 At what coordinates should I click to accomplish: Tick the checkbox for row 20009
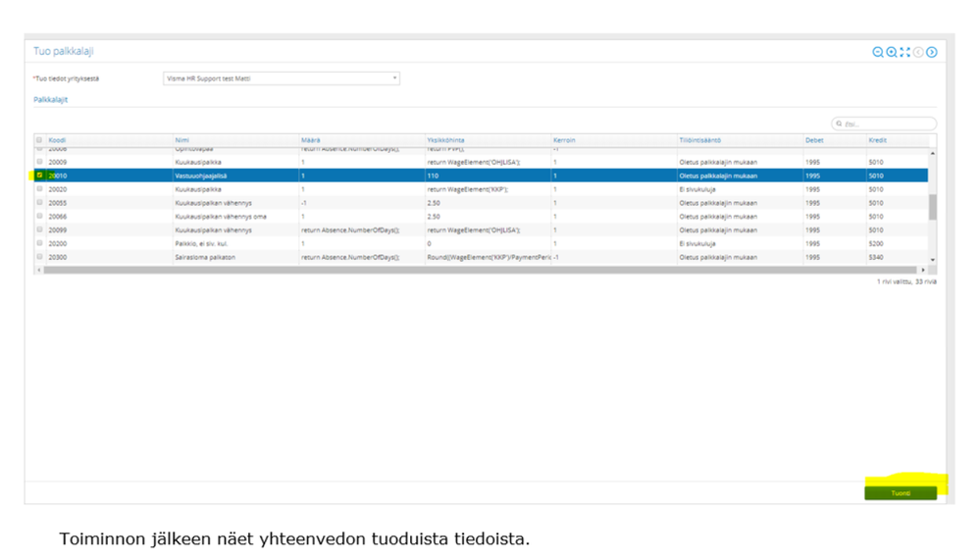click(39, 162)
